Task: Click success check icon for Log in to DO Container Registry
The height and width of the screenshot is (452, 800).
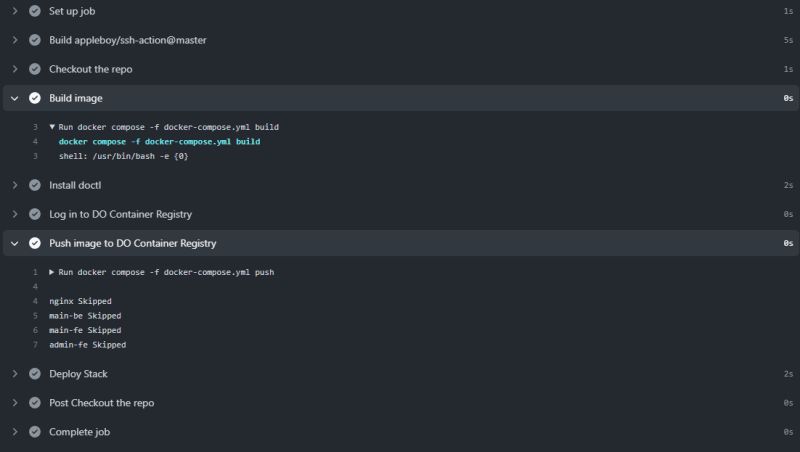Action: (35, 214)
